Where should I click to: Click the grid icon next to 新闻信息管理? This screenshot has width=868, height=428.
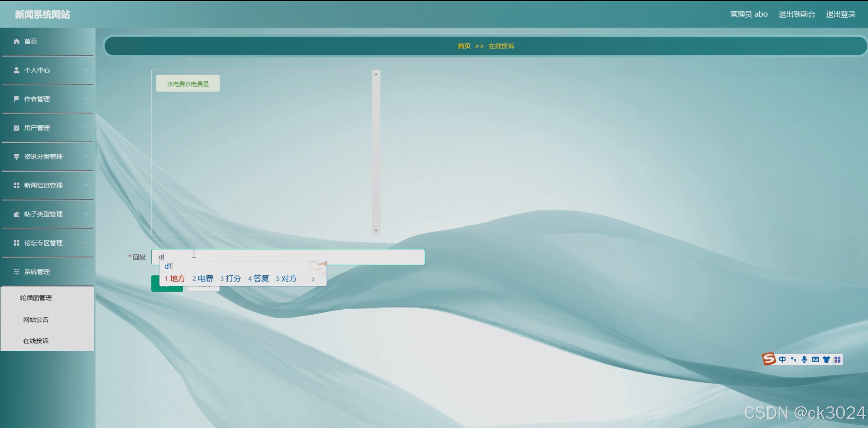(x=17, y=185)
